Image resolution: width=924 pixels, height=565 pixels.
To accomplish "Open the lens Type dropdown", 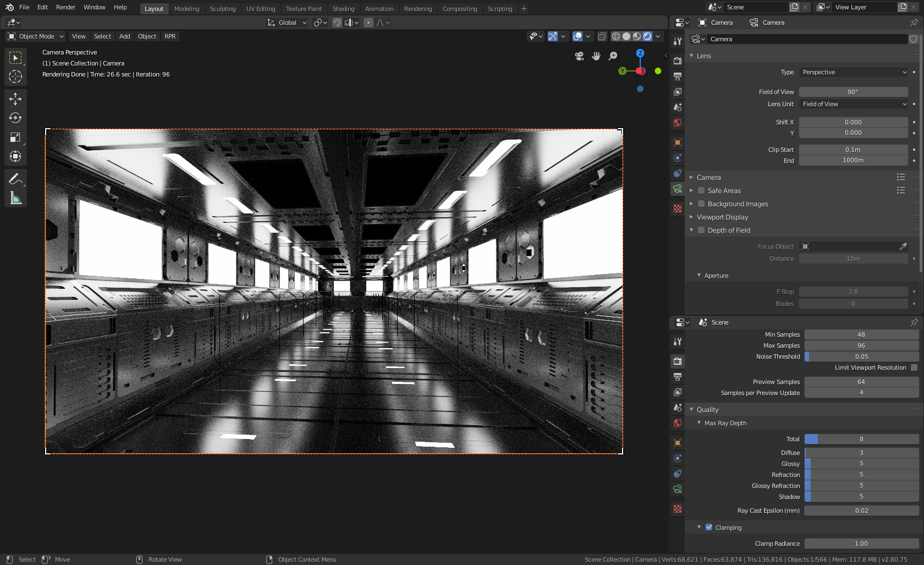I will pyautogui.click(x=854, y=72).
